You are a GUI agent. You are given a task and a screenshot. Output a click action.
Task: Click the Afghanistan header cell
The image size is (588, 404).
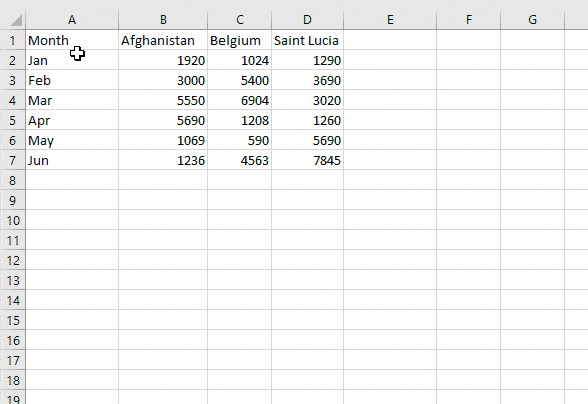(163, 40)
